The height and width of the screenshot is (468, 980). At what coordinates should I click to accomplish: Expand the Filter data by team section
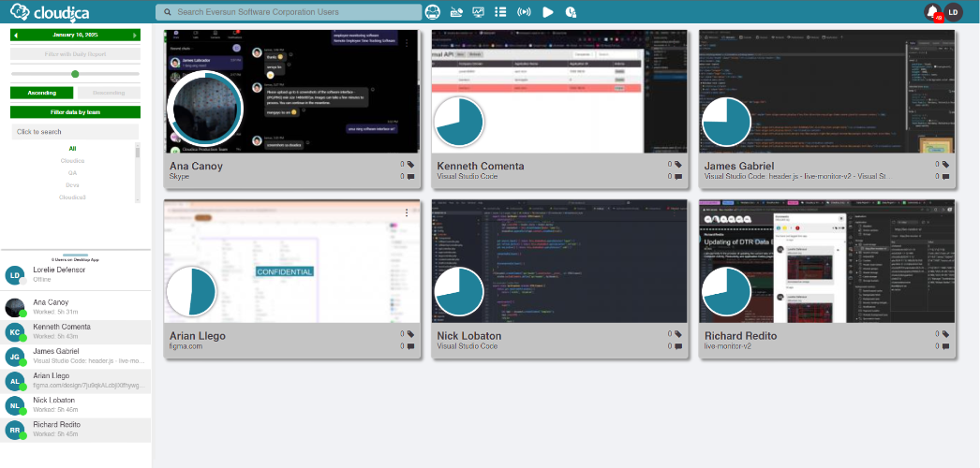(75, 112)
